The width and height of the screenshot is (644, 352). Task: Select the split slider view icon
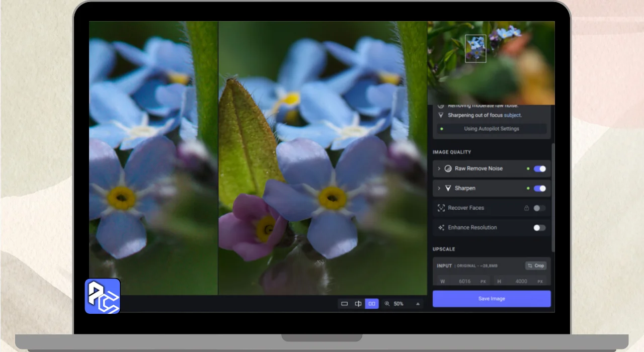[x=358, y=304]
